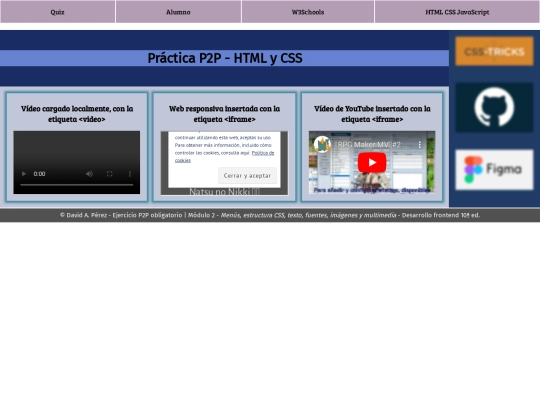Screen dimensions: 540x405
Task: Open the Figma logo link
Action: (494, 169)
